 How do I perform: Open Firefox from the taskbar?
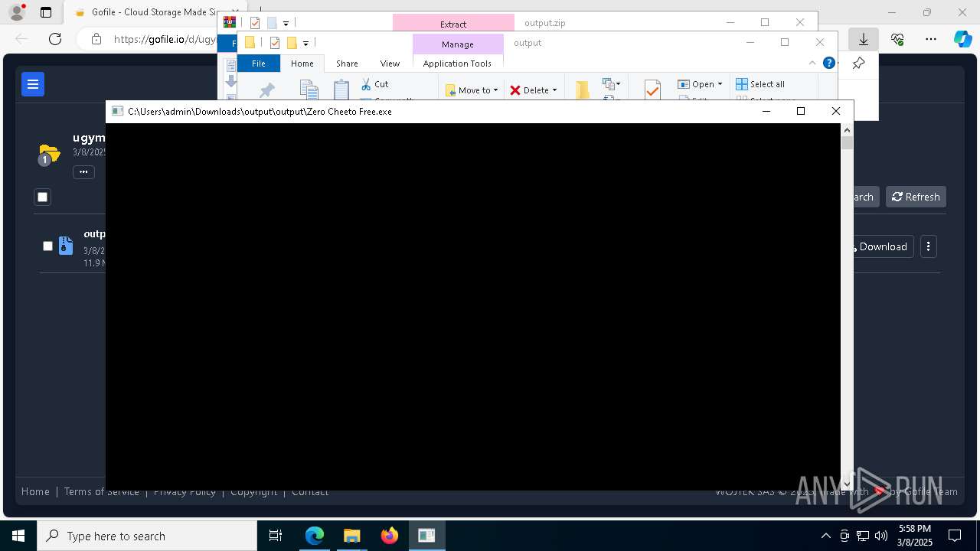(x=389, y=536)
